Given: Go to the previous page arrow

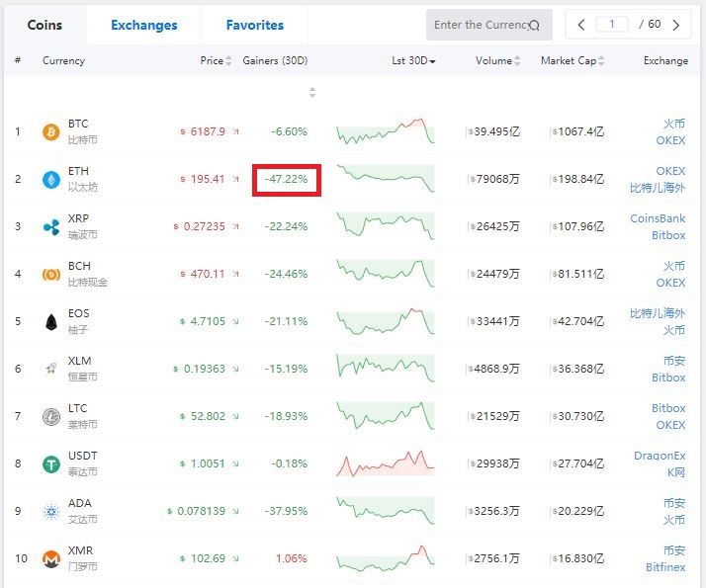Looking at the screenshot, I should pos(581,25).
